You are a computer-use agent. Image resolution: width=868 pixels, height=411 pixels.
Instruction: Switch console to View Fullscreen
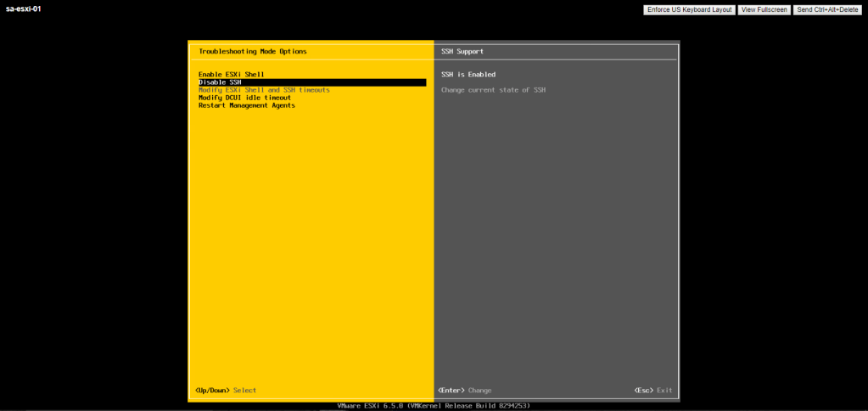[x=764, y=9]
